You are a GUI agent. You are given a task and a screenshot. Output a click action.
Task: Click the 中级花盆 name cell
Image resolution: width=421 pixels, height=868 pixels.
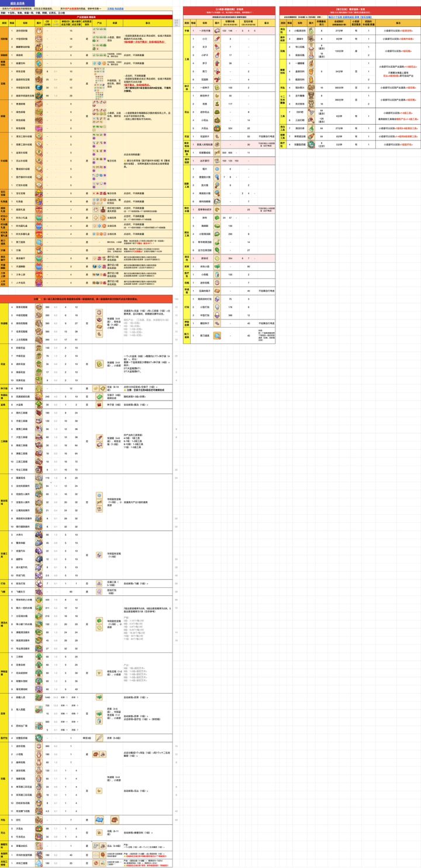(x=25, y=356)
